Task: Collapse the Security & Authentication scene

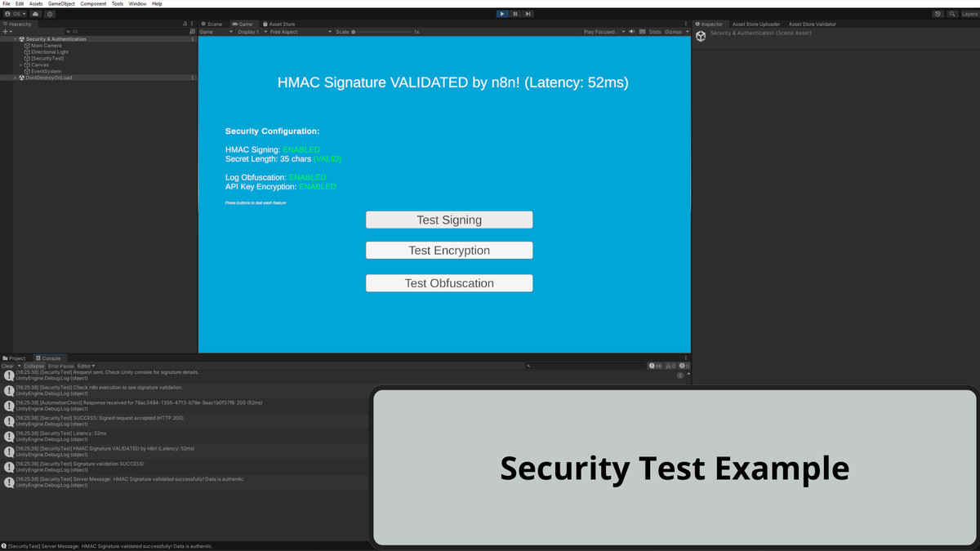Action: click(16, 39)
